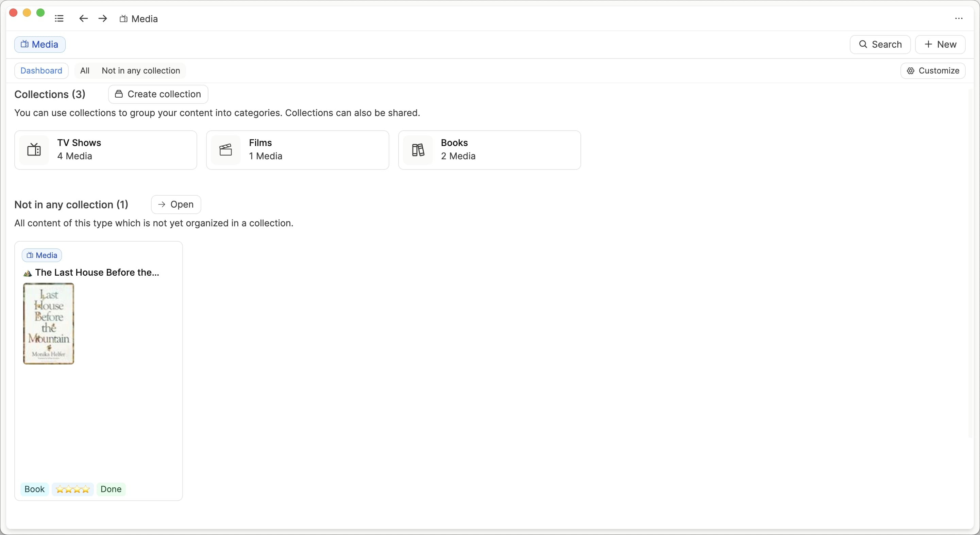The height and width of the screenshot is (535, 980).
Task: Click the mountain emoji beside the book title
Action: [x=28, y=273]
